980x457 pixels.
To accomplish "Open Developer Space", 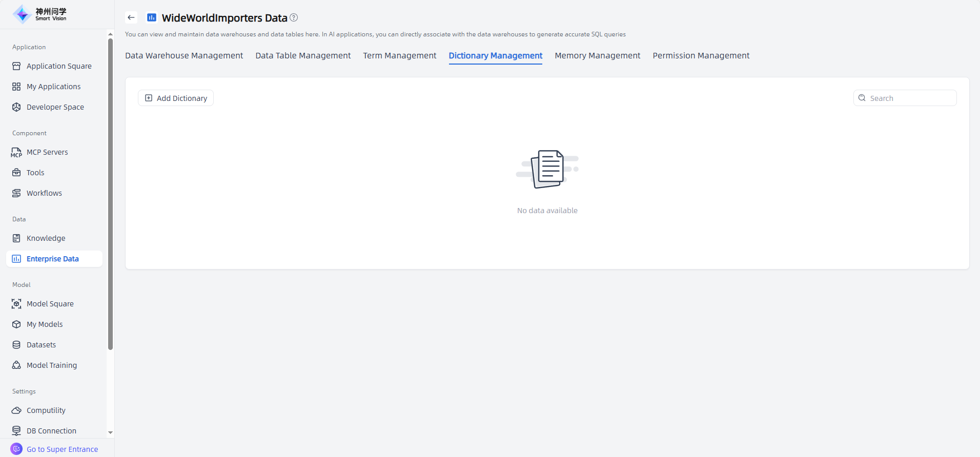I will [x=55, y=107].
